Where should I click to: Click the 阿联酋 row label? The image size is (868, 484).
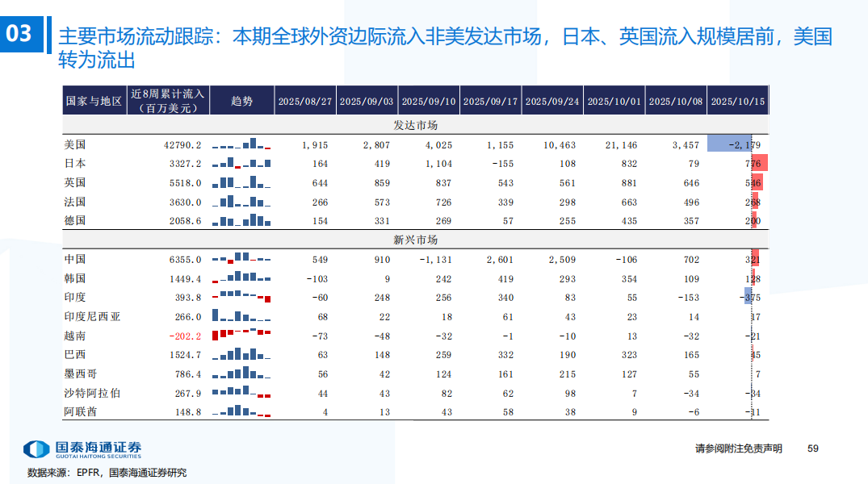click(x=80, y=411)
